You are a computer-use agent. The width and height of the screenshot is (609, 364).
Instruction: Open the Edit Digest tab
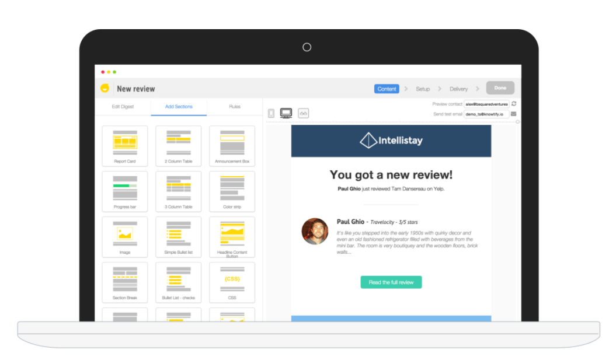(123, 107)
